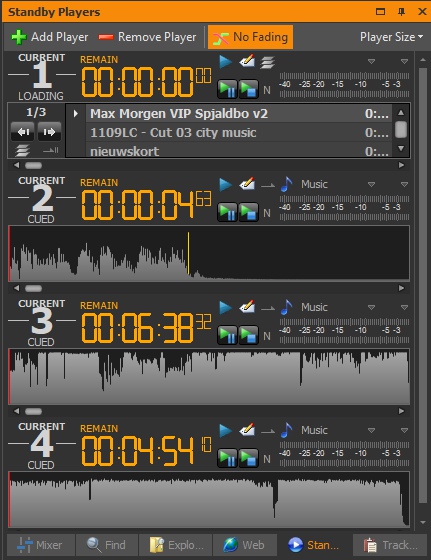Image resolution: width=431 pixels, height=560 pixels.
Task: Click the play/pause button on Player 3
Action: (227, 335)
